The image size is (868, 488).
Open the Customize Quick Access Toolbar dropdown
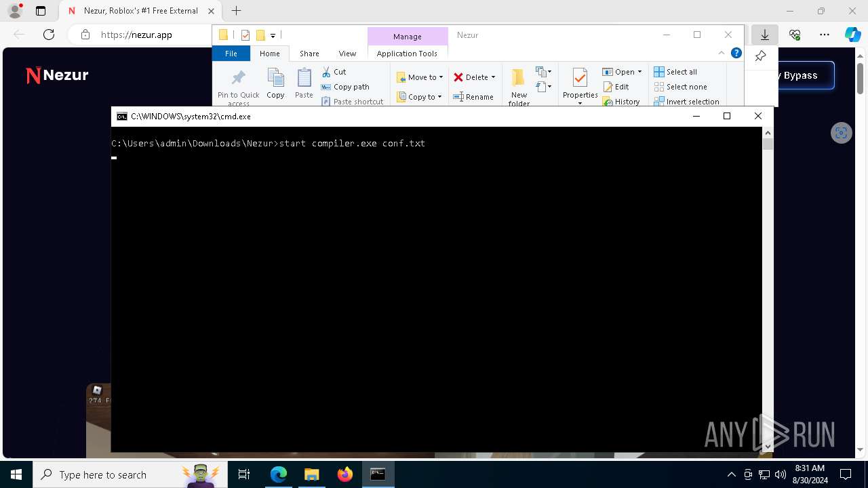pos(273,35)
